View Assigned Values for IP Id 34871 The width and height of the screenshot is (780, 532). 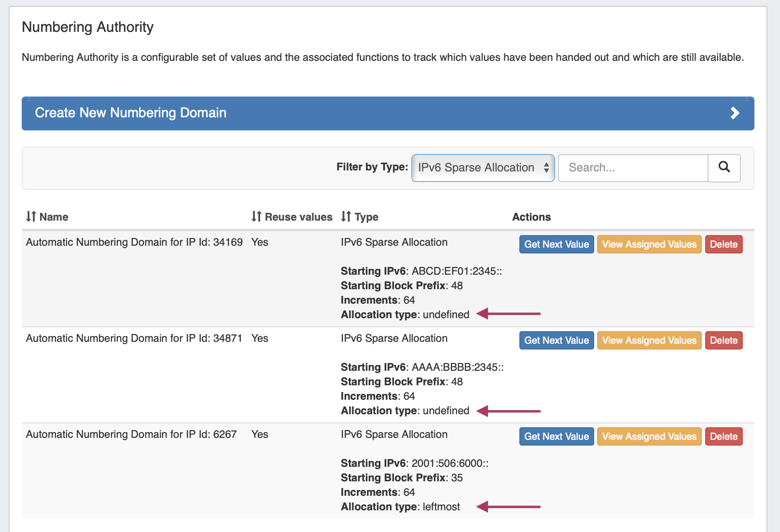pyautogui.click(x=649, y=340)
